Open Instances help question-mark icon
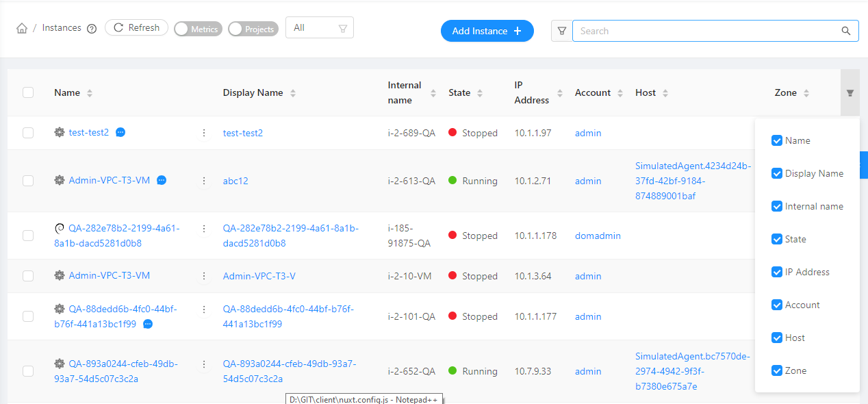868x404 pixels. click(92, 28)
